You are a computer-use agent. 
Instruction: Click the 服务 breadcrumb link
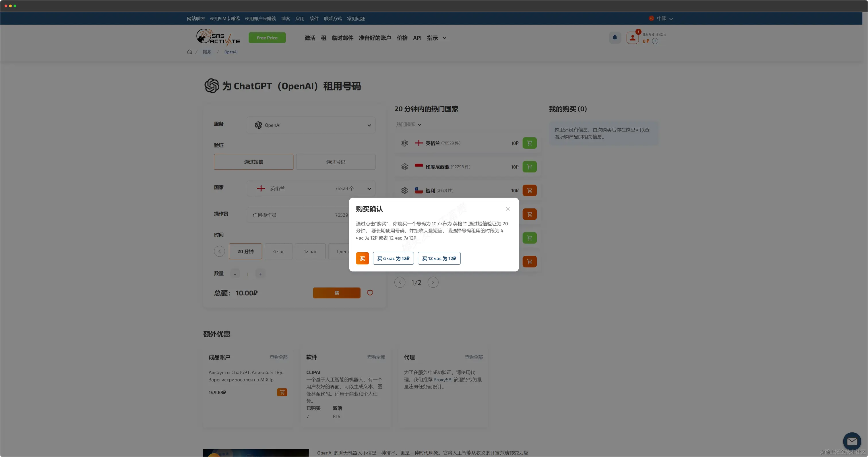click(207, 52)
